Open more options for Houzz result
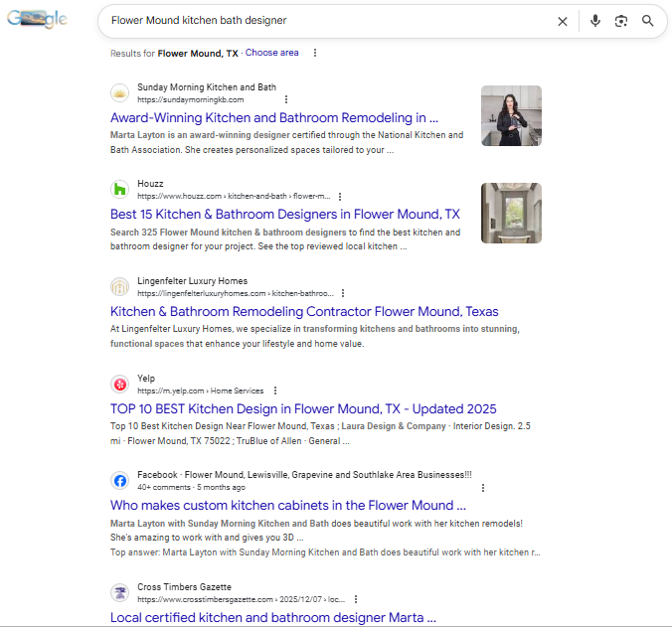The height and width of the screenshot is (627, 672). coord(340,197)
